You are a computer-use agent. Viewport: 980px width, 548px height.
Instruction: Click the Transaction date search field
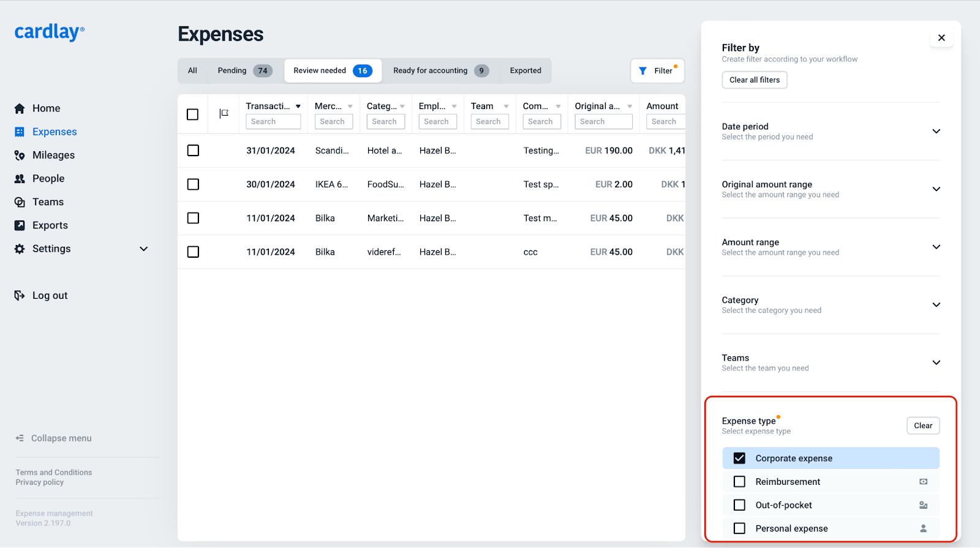tap(273, 122)
